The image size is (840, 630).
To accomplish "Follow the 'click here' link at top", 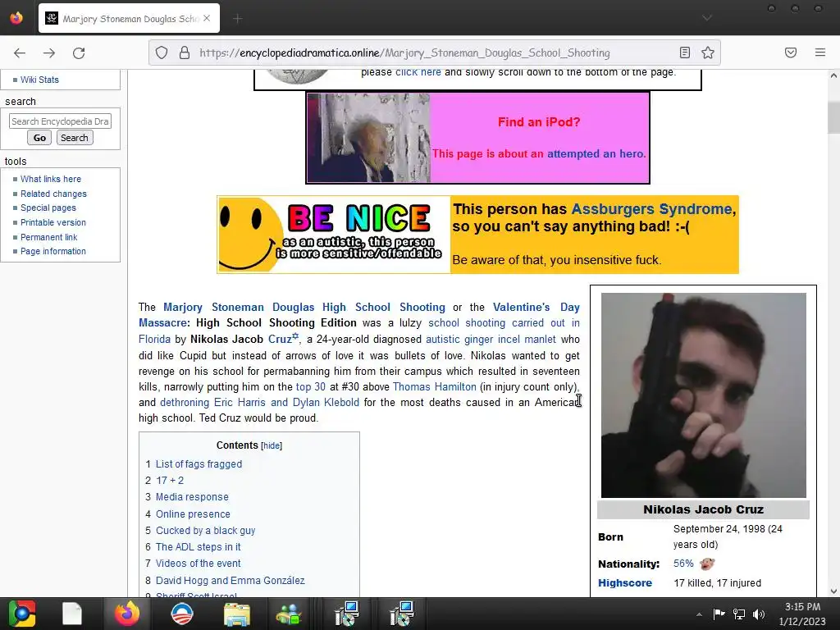I will point(418,72).
